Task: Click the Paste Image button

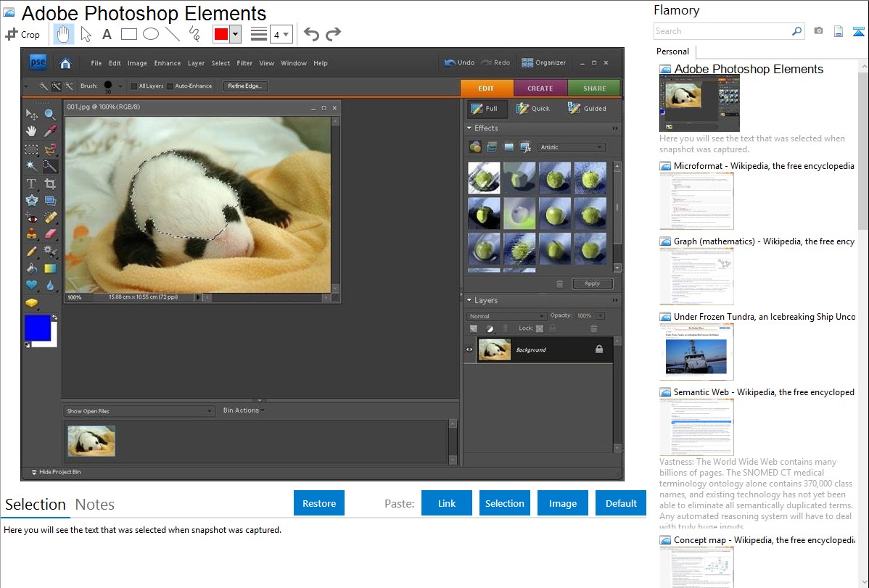Action: [562, 503]
